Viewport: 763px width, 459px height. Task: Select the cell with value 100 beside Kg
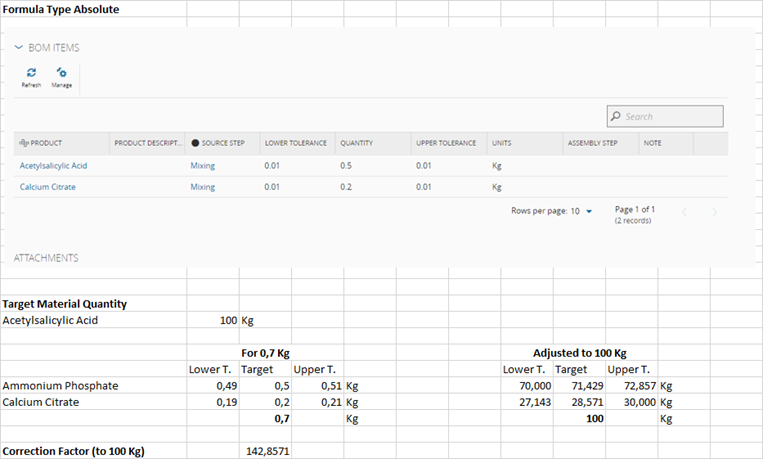213,320
